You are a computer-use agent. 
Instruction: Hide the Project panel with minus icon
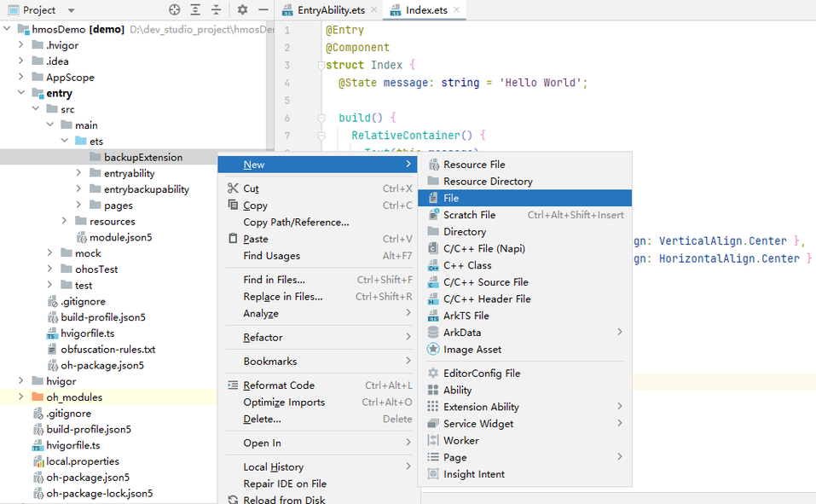click(263, 10)
